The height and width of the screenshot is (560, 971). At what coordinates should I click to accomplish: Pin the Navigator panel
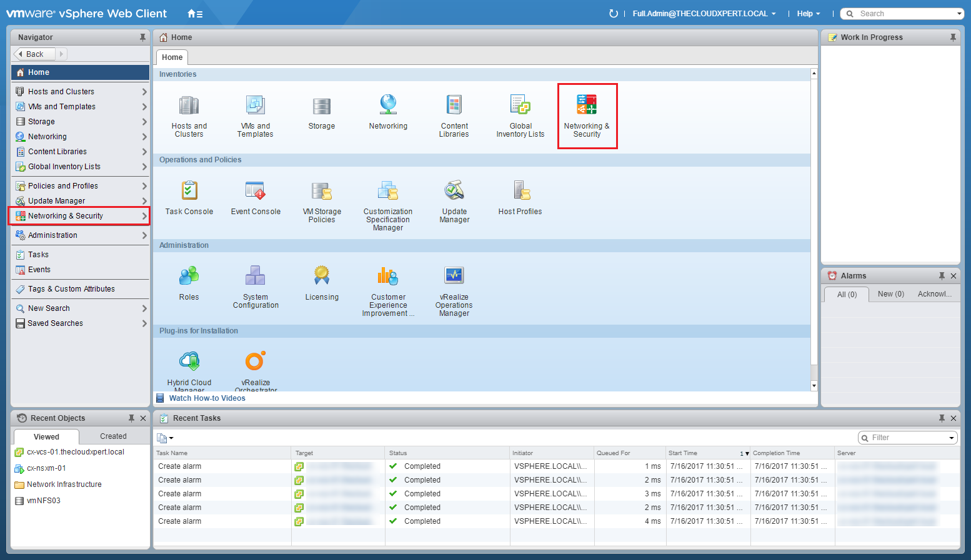click(142, 37)
